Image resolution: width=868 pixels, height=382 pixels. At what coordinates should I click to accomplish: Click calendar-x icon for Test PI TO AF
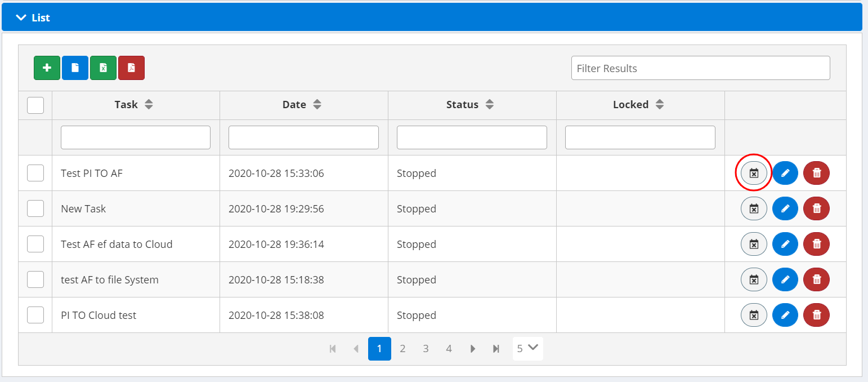tap(754, 173)
